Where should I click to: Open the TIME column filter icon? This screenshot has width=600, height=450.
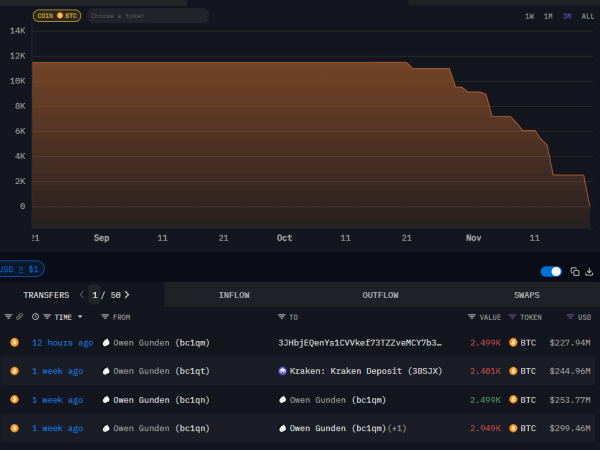[x=47, y=317]
